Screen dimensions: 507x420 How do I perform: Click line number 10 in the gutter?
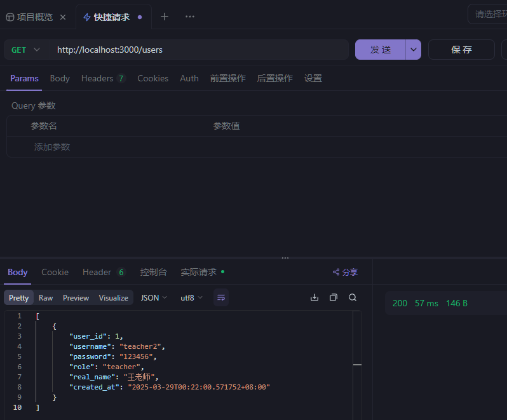click(x=17, y=407)
